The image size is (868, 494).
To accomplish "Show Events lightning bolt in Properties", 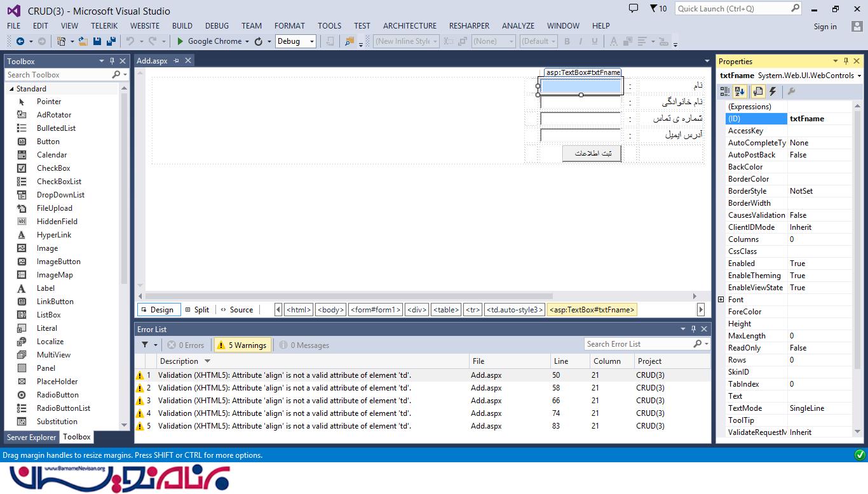I will [773, 91].
